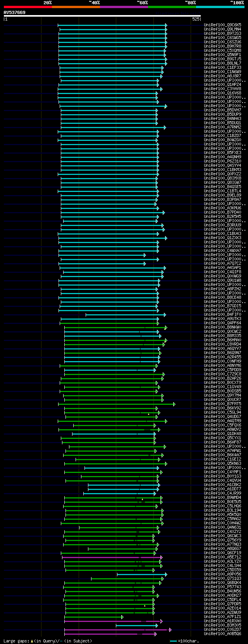Open the UniRef100_Q5N9F1 hit label
The height and width of the screenshot is (644, 248).
(222, 55)
